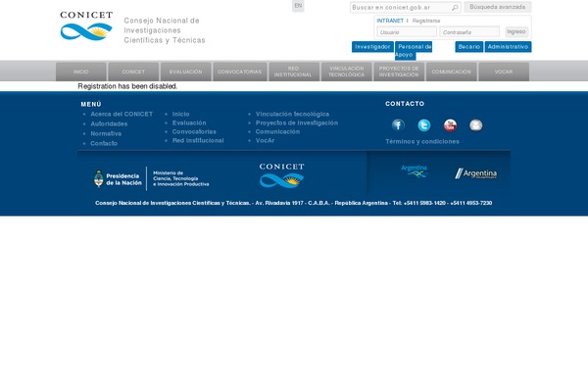Click the Presidencia de la Nación logo
Image resolution: width=588 pixels, height=392 pixels.
[x=118, y=179]
